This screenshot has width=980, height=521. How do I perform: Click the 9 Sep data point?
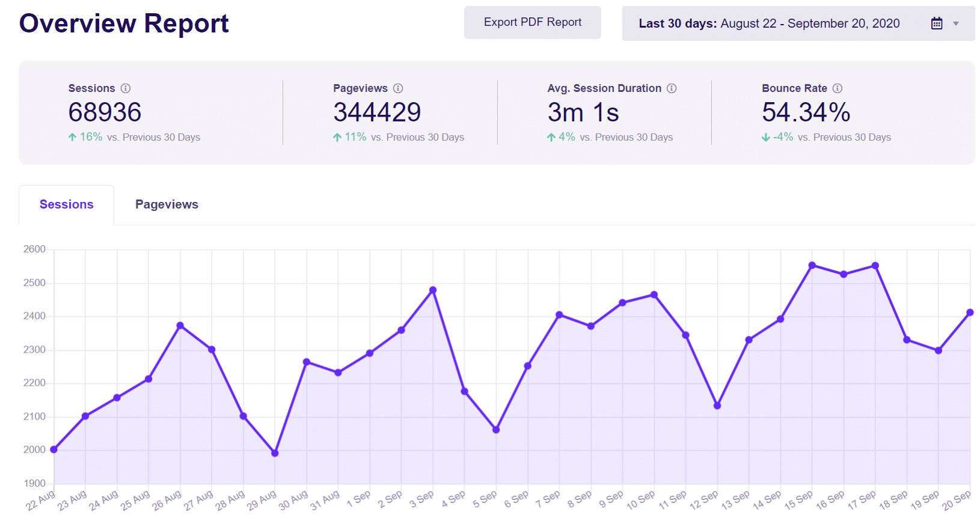pos(622,303)
